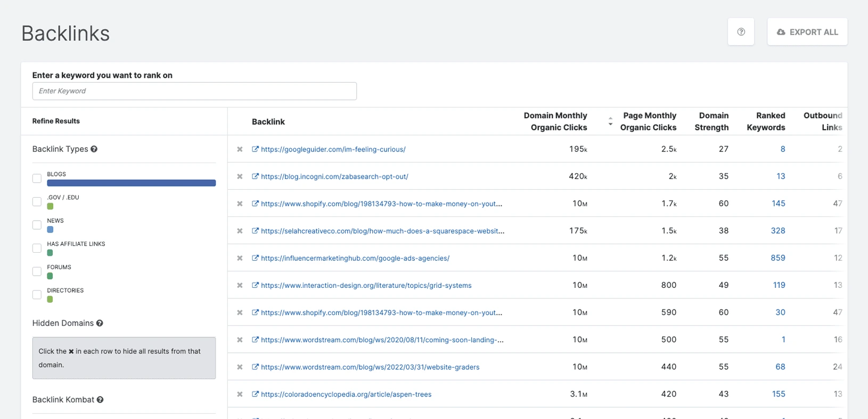Image resolution: width=868 pixels, height=419 pixels.
Task: Hide googleguider.com domain with its X icon
Action: pos(240,149)
